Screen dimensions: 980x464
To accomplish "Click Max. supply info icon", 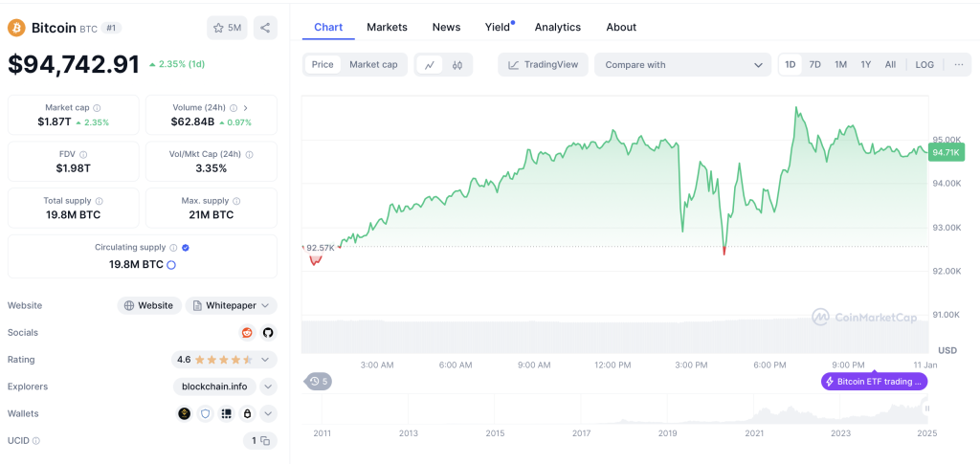I will (237, 201).
